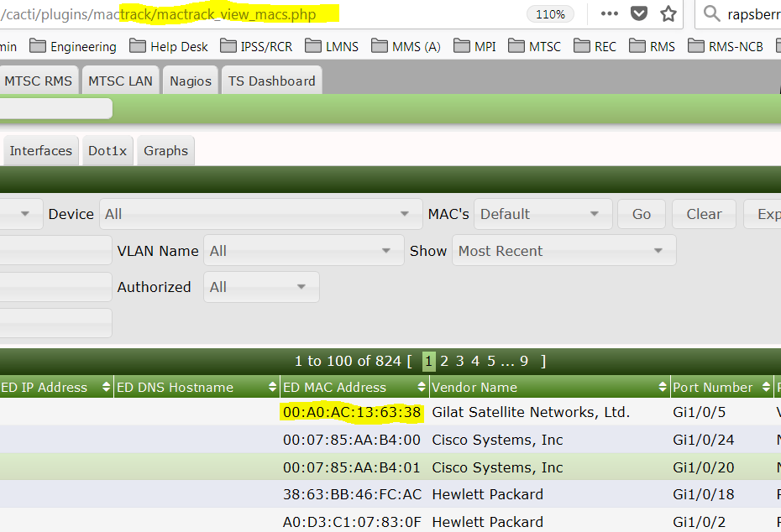The image size is (781, 532).
Task: Go to results page 2
Action: click(x=444, y=361)
